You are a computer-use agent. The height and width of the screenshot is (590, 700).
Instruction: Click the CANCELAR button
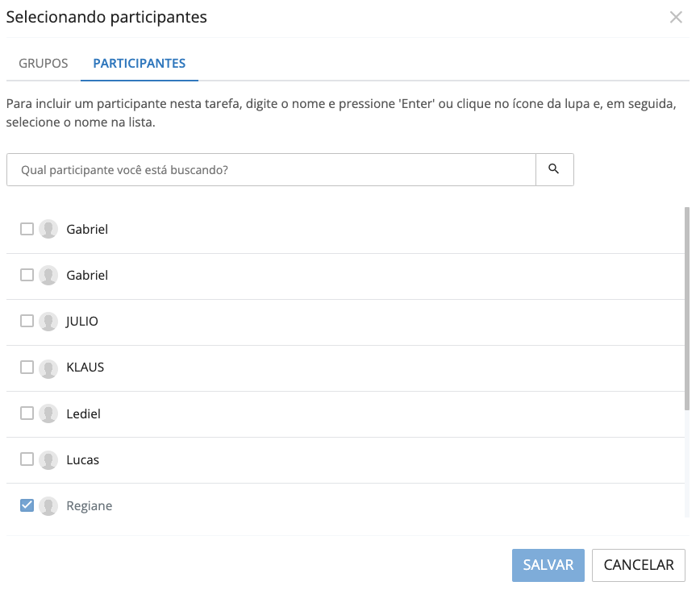click(x=638, y=565)
